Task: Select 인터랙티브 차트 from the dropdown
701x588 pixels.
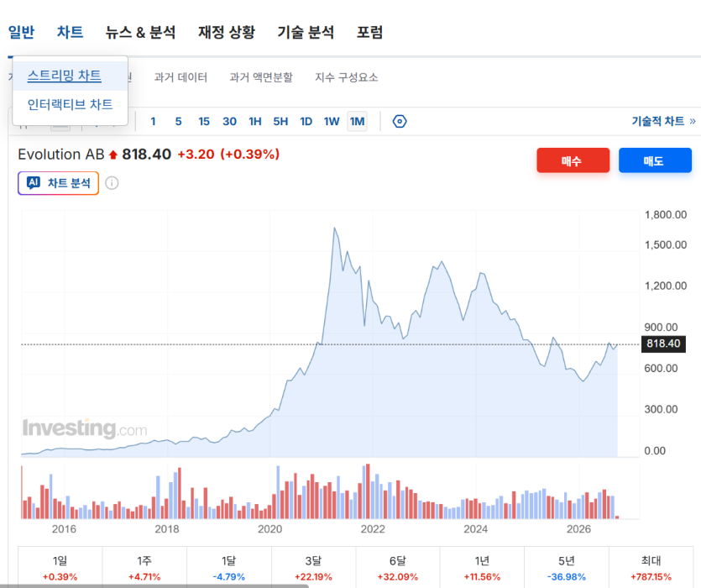Action: tap(71, 104)
